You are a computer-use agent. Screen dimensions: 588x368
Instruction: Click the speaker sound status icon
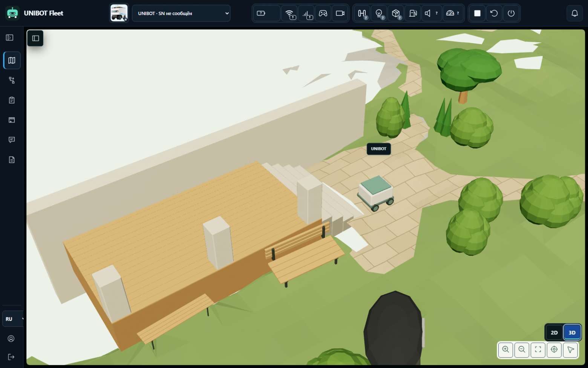click(431, 14)
